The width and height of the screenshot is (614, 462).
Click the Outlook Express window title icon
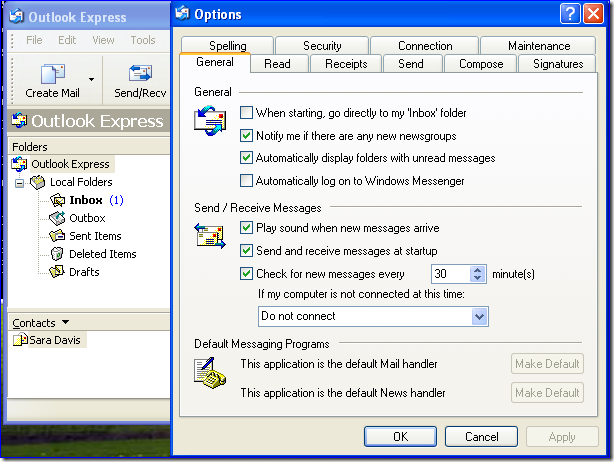point(16,16)
